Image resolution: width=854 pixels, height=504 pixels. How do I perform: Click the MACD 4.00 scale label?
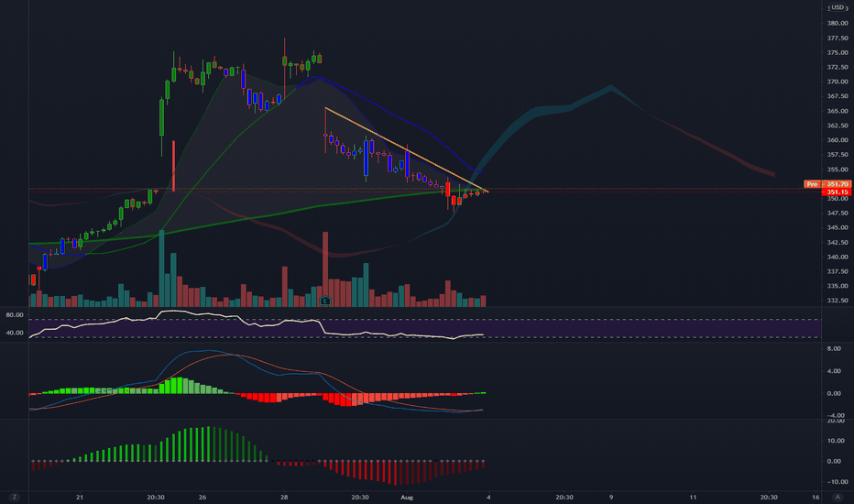pos(834,371)
